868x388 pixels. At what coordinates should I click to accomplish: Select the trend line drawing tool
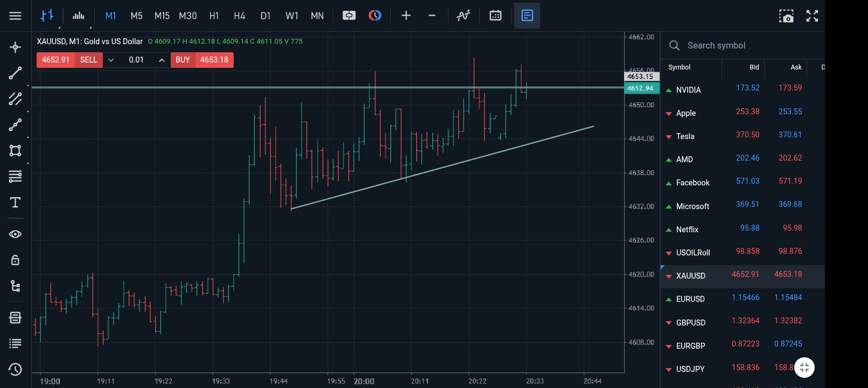coord(15,73)
